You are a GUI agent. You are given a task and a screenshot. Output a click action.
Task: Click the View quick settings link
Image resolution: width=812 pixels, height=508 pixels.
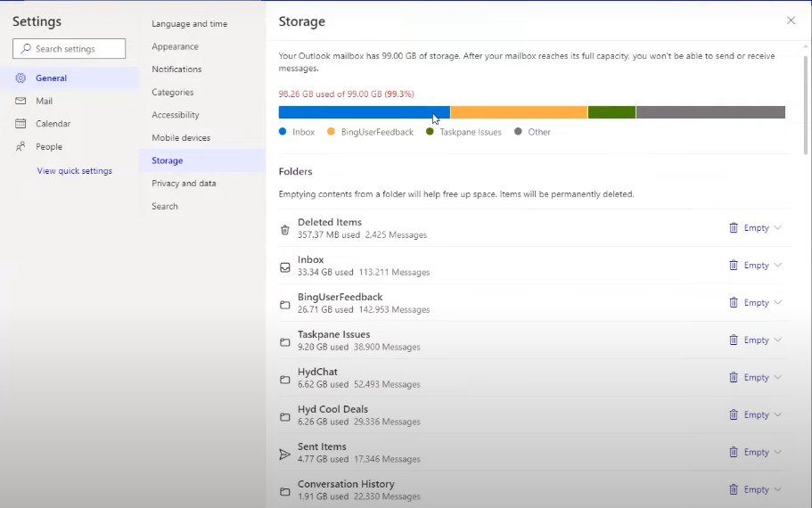75,171
